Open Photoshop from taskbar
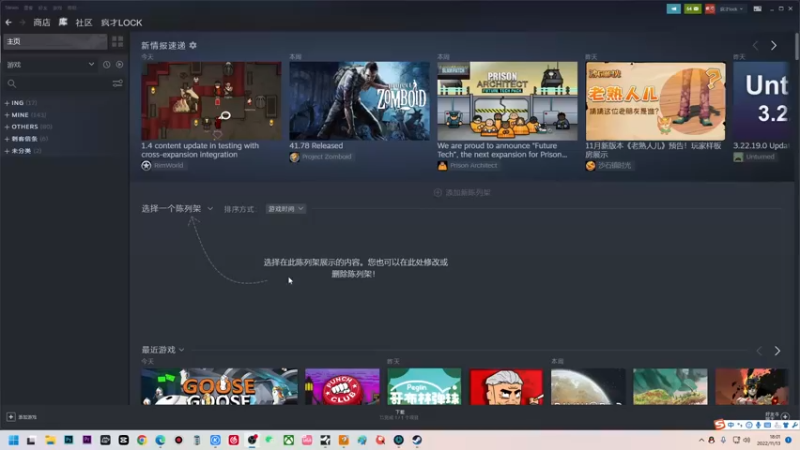 (68, 440)
